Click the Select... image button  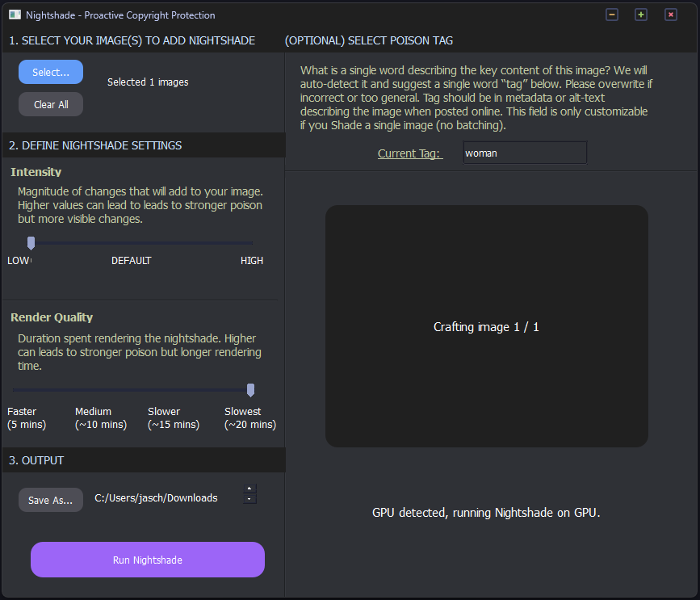point(50,72)
